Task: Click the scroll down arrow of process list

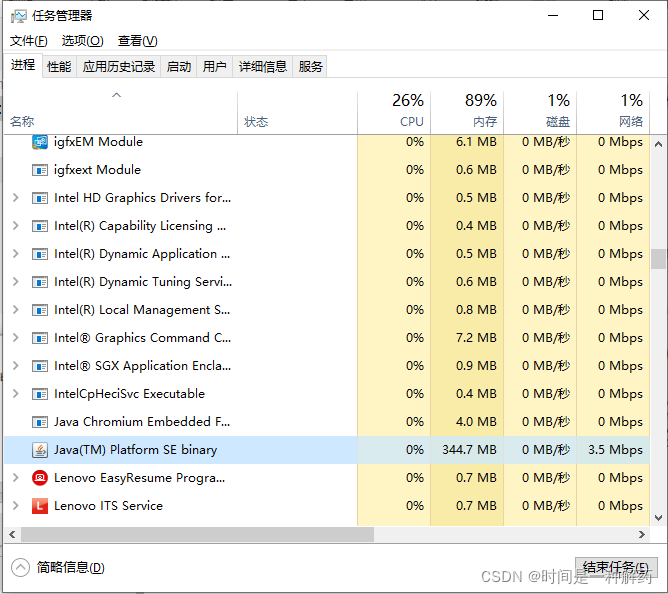Action: pos(658,518)
